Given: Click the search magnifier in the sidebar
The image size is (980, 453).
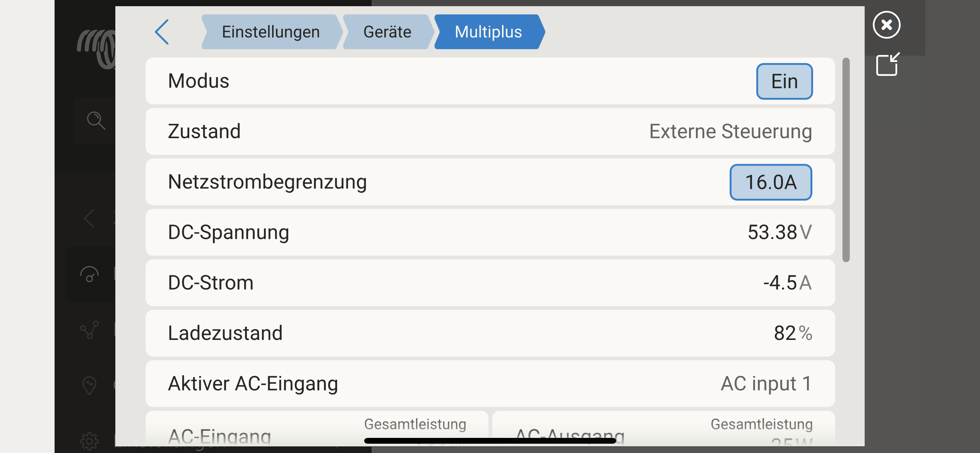Looking at the screenshot, I should [x=96, y=120].
